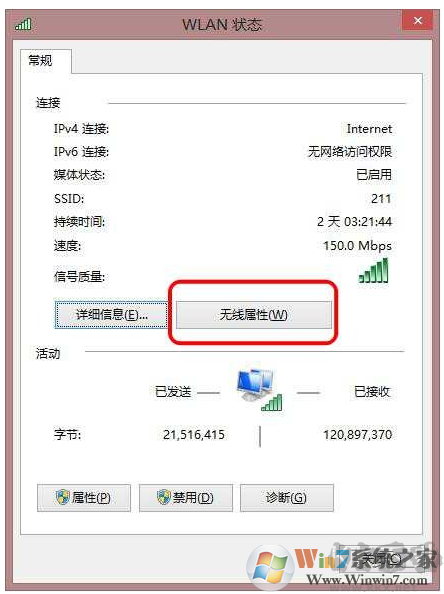Click the bytes received value 120,897,370
The image size is (444, 594).
357,434
